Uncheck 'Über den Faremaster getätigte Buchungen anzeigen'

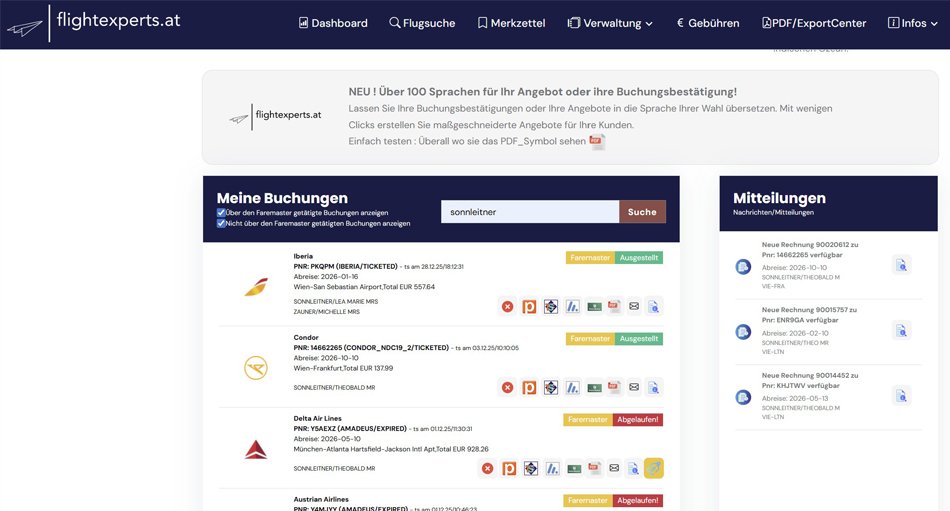(x=221, y=212)
